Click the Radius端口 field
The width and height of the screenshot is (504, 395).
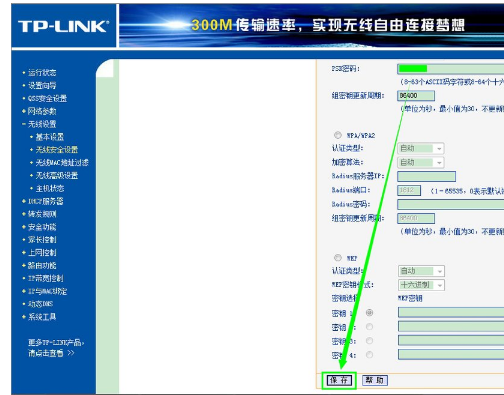(x=409, y=190)
